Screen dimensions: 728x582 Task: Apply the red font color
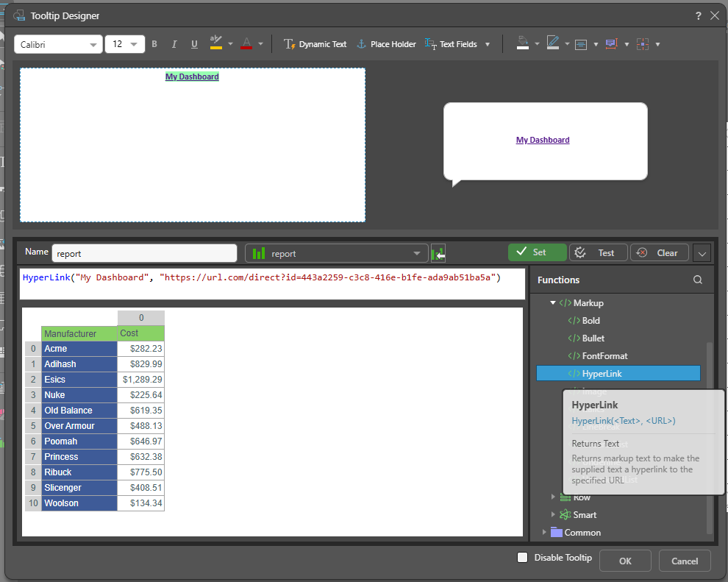click(246, 43)
